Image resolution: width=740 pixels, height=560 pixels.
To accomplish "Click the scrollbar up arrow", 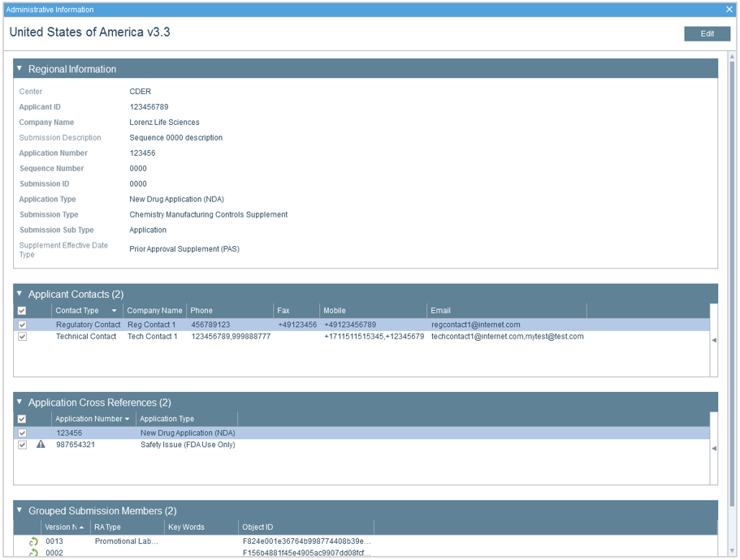I will (732, 57).
